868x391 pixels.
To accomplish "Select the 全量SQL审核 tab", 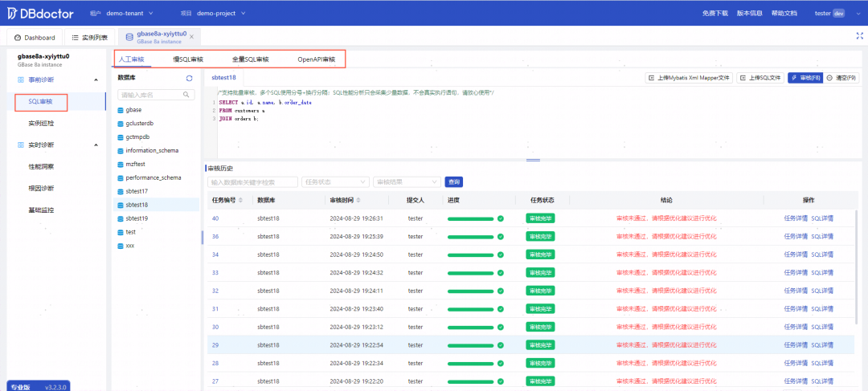I will click(x=251, y=59).
